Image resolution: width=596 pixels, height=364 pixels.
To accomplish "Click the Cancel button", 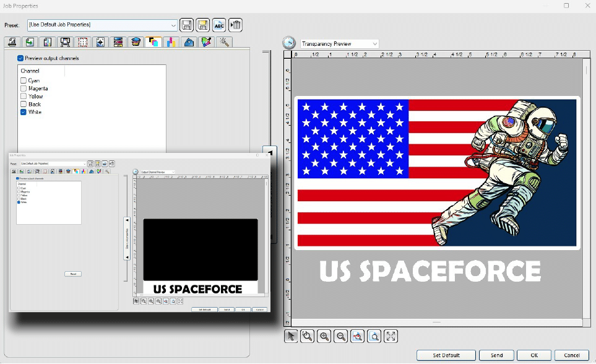I will [x=572, y=355].
